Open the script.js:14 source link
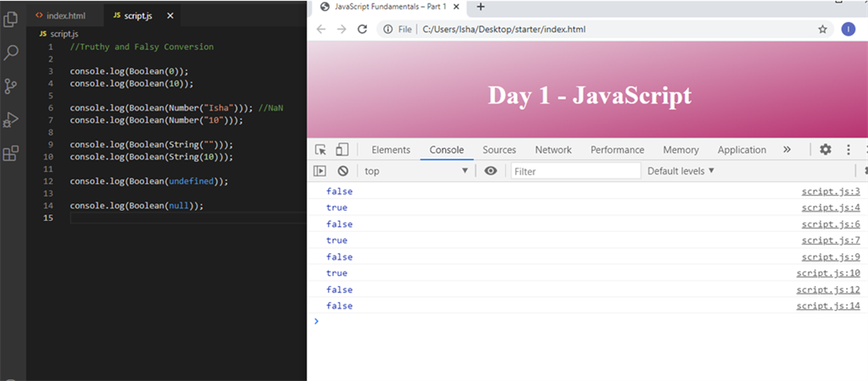The height and width of the screenshot is (381, 868). click(829, 306)
